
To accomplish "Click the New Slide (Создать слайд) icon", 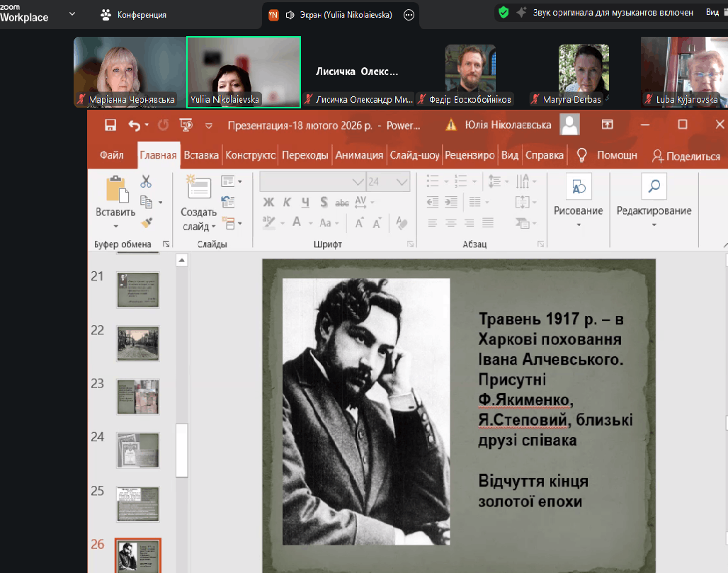I will [198, 187].
